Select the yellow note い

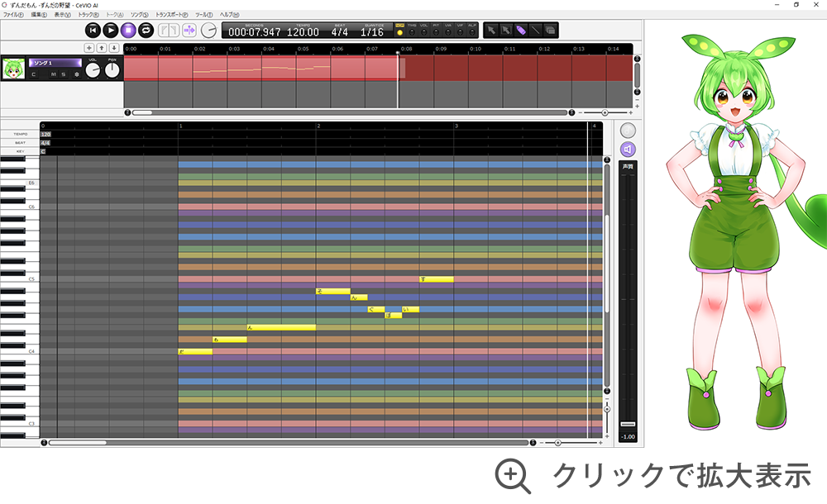[x=410, y=310]
